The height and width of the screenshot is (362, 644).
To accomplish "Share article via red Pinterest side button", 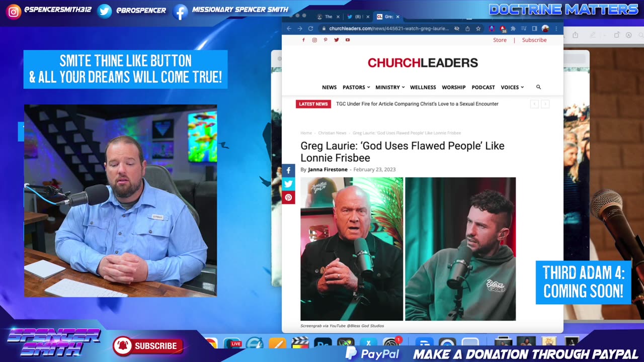I will [288, 198].
